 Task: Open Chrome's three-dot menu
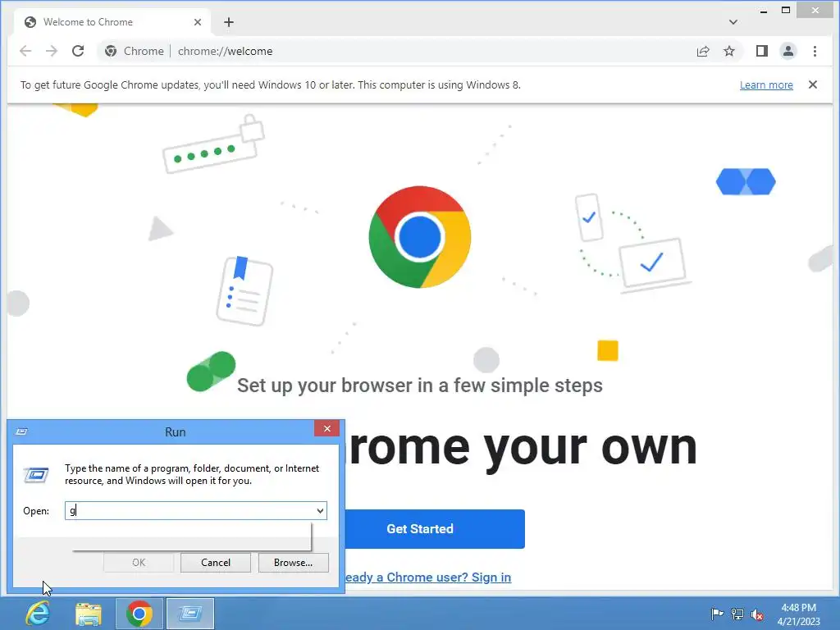(x=815, y=52)
